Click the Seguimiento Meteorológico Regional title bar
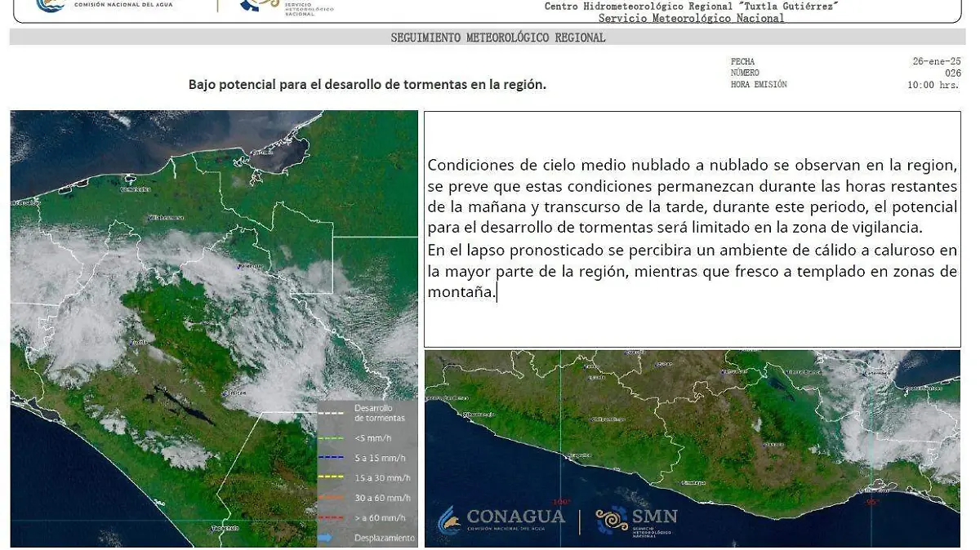980x550 pixels. (x=487, y=38)
